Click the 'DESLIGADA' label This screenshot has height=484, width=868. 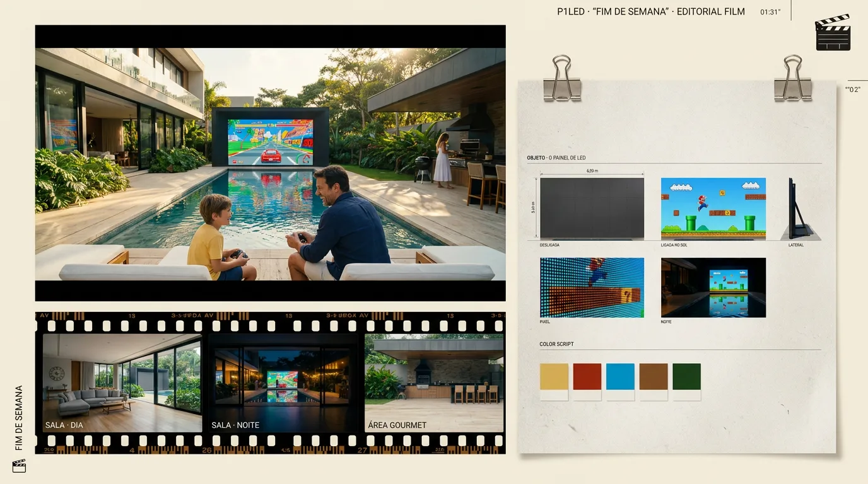click(549, 245)
